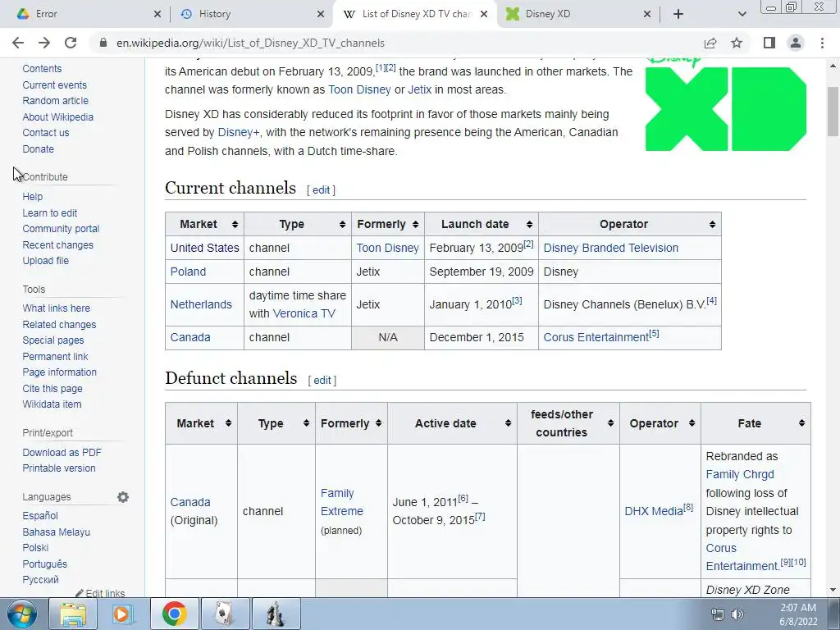
Task: Click the Chrome icon in taskbar
Action: (x=175, y=614)
